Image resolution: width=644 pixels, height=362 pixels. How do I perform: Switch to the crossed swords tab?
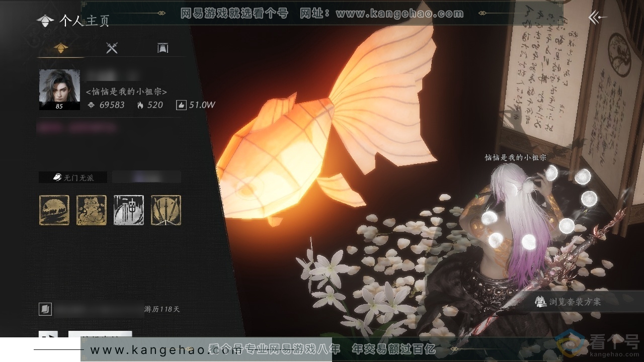(112, 48)
